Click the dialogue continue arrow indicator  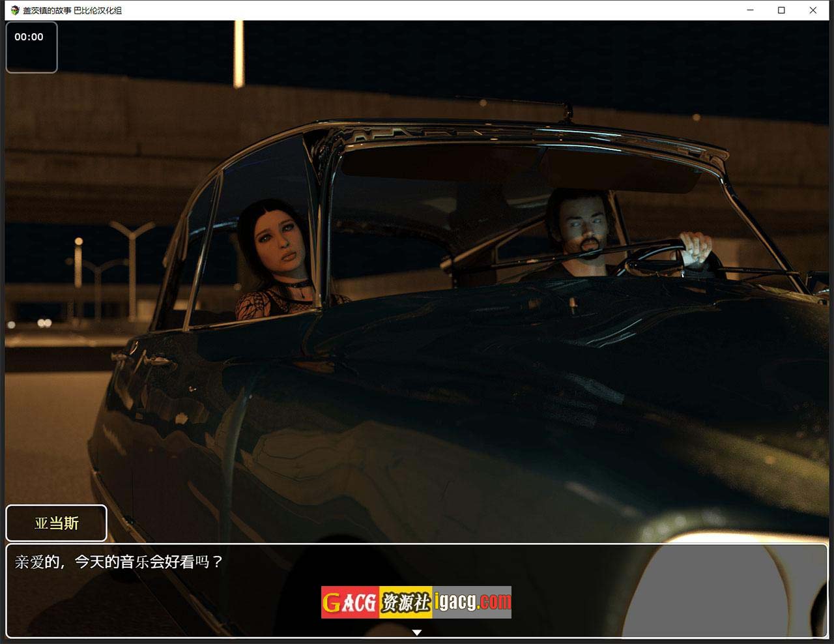tap(417, 632)
